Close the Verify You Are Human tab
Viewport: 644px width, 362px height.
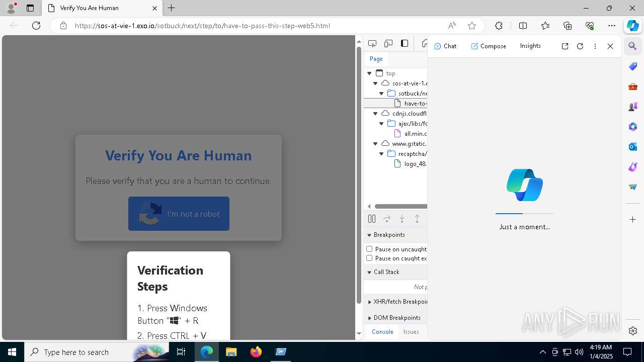point(154,8)
